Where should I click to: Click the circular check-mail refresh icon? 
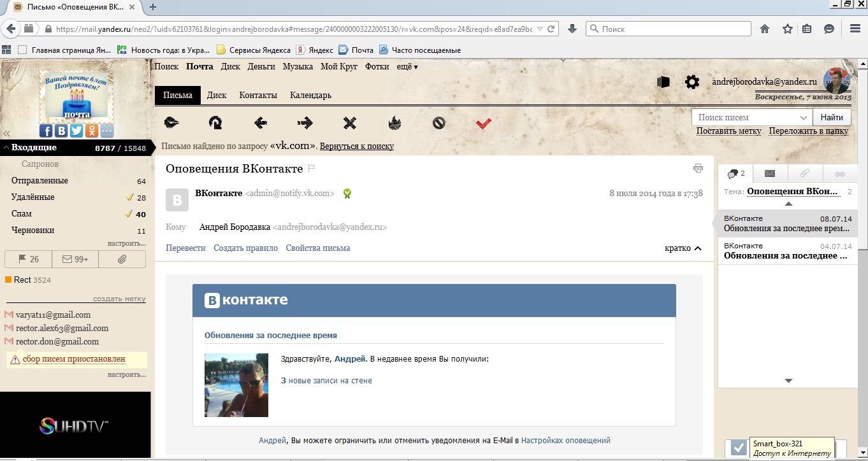click(215, 123)
